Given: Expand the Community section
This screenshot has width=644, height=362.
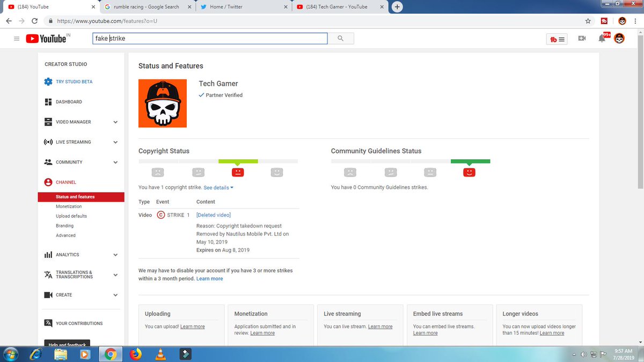Looking at the screenshot, I should tap(115, 162).
